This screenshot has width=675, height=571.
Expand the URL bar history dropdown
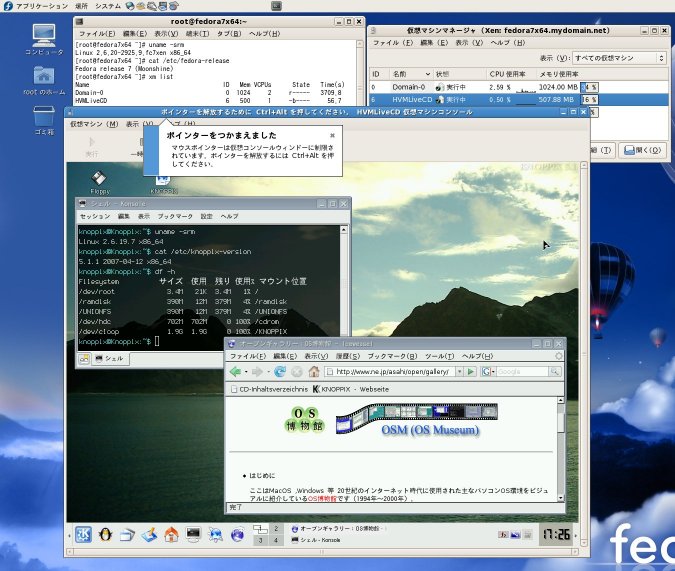point(459,371)
